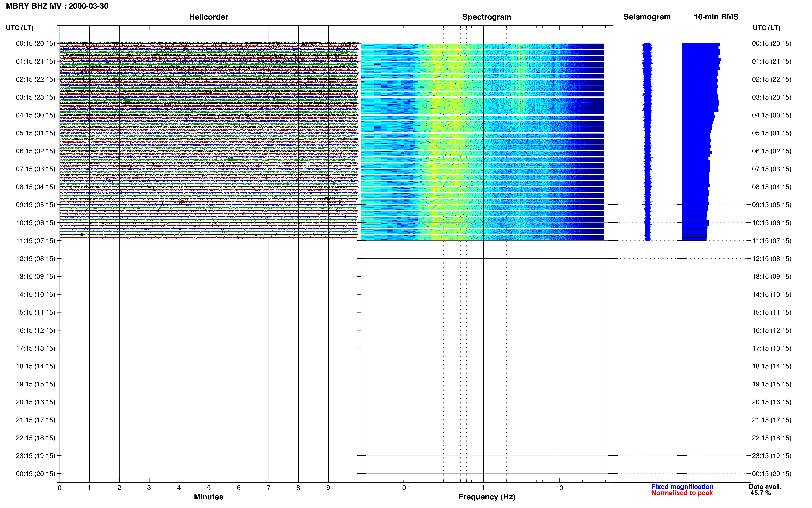Click right-axis time label '09:15 (05:15)'
This screenshot has width=812, height=508.
point(772,205)
